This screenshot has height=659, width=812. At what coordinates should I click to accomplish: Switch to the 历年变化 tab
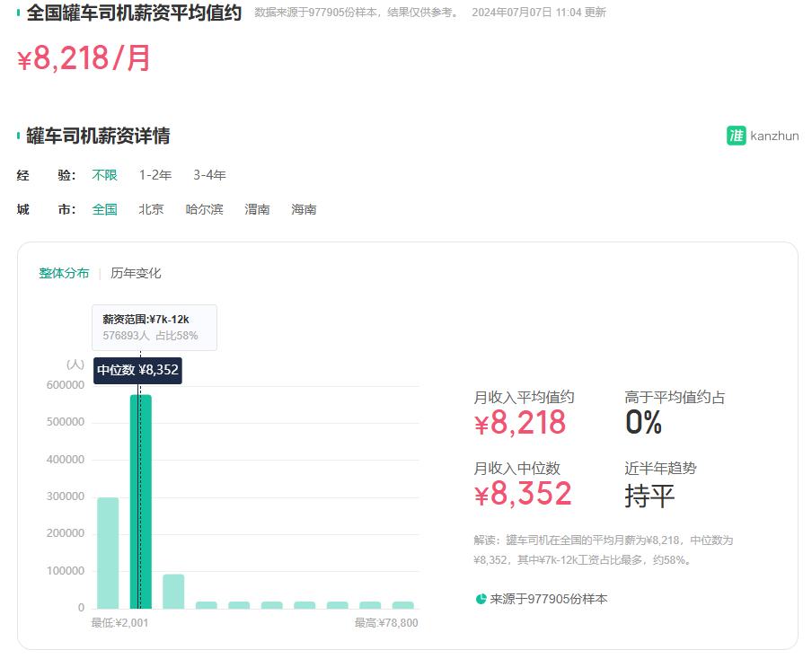pos(136,273)
